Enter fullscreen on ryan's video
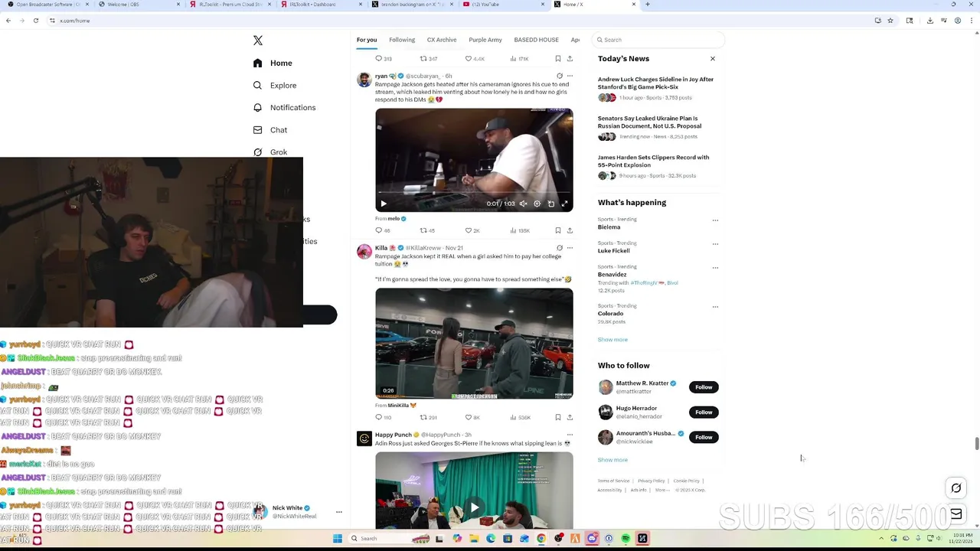 (564, 204)
